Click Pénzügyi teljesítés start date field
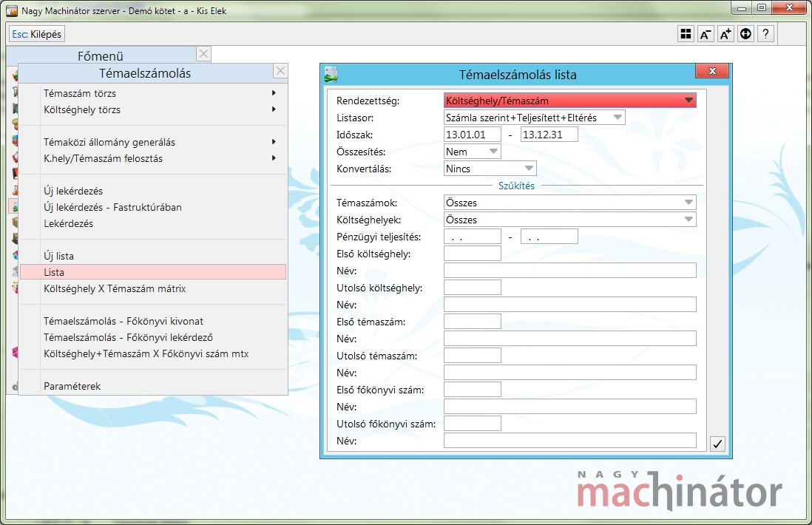Viewport: 812px width, 525px height. [x=473, y=237]
